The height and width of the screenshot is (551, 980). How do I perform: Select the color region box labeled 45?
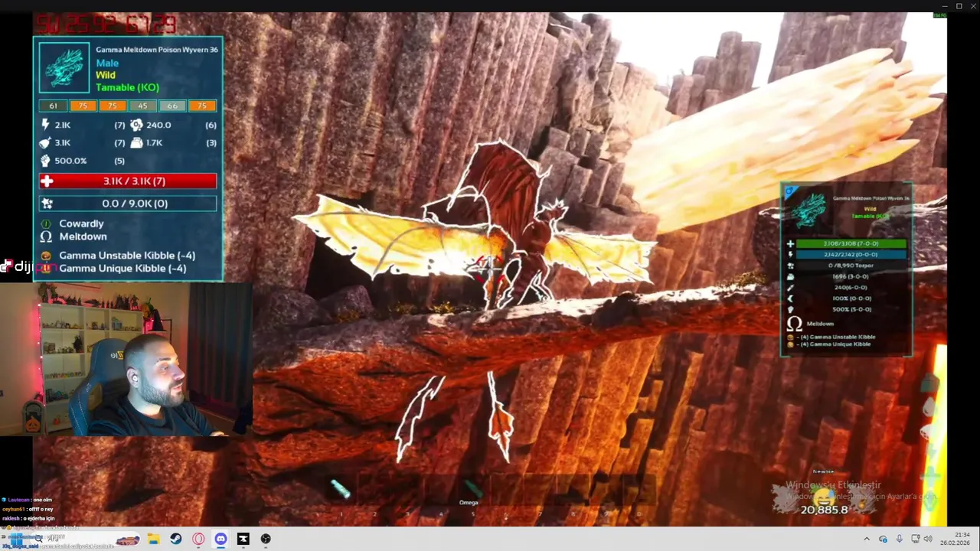142,106
